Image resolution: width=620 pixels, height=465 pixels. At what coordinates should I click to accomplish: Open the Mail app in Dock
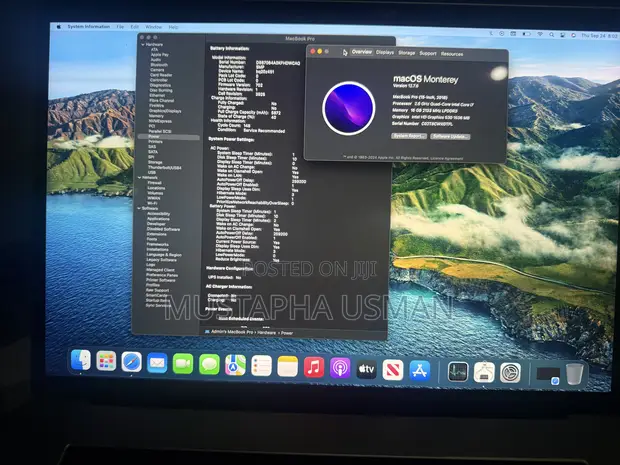point(157,363)
